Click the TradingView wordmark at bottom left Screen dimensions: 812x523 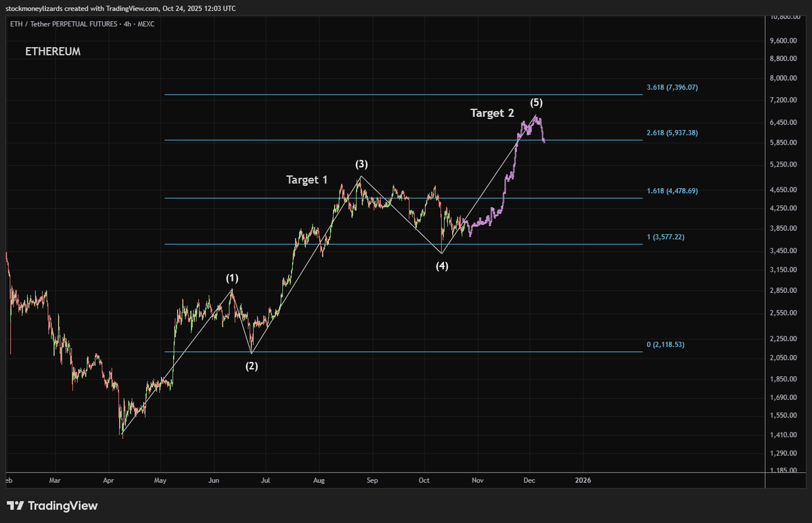point(64,505)
